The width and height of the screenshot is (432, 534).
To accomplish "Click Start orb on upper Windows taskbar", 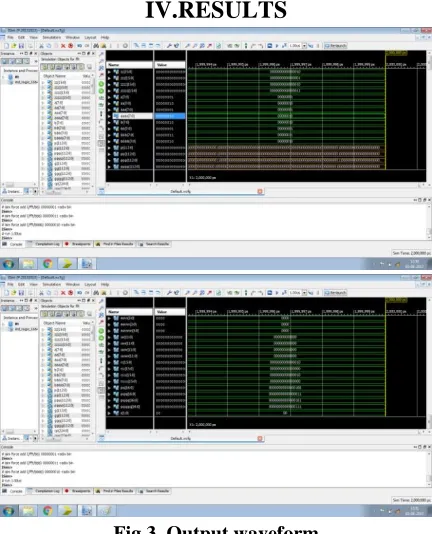I will click(9, 264).
